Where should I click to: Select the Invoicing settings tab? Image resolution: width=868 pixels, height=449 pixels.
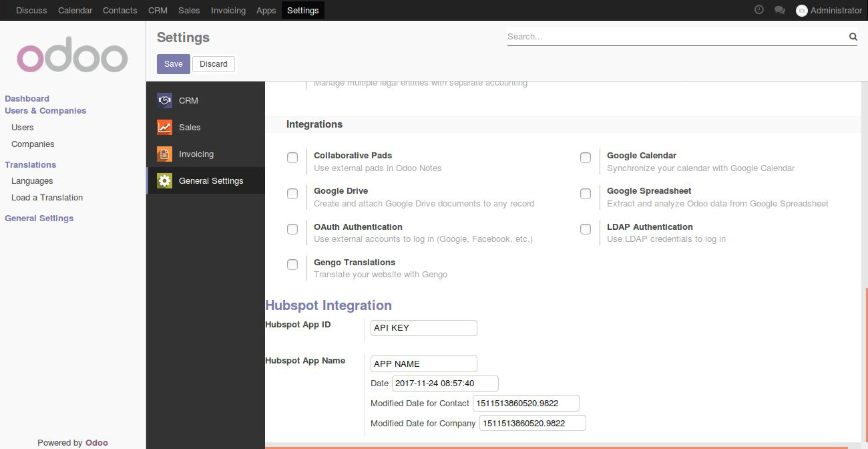(206, 154)
